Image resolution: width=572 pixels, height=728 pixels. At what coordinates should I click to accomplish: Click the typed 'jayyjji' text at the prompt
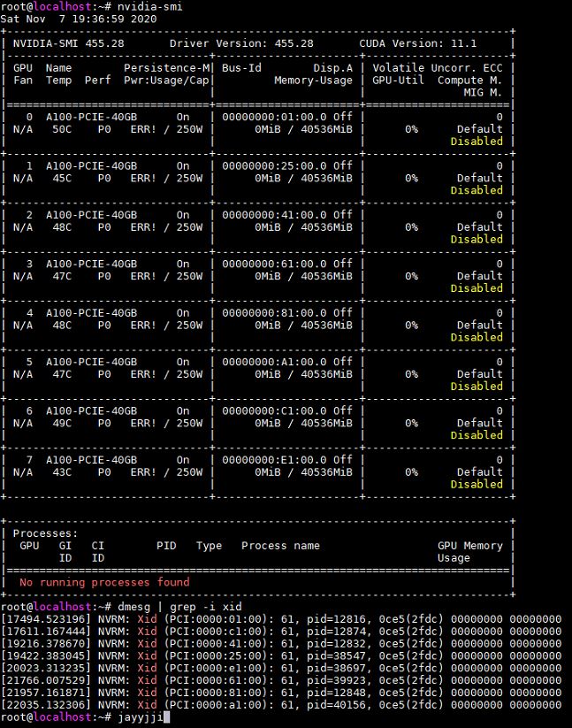140,717
